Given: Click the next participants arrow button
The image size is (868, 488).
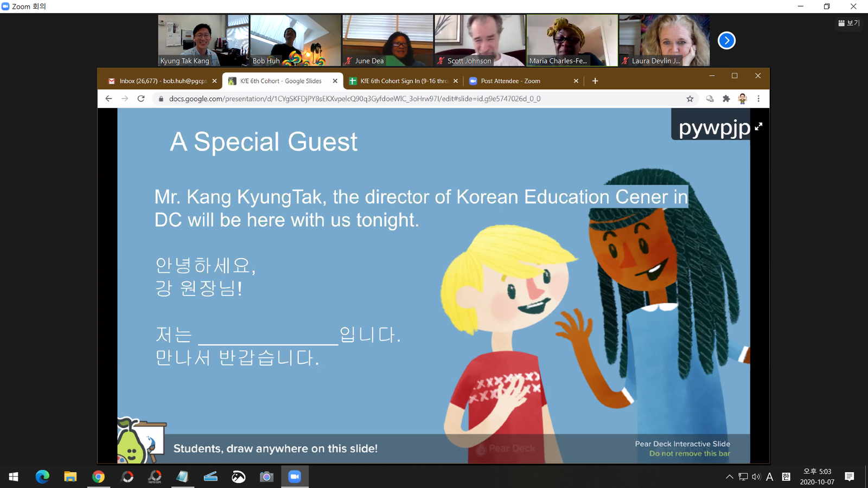Looking at the screenshot, I should click(726, 41).
